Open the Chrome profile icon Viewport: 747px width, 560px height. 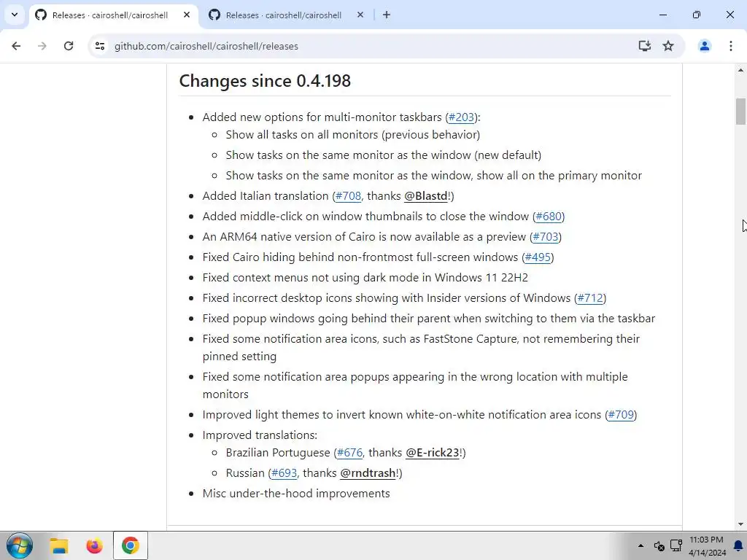click(705, 46)
